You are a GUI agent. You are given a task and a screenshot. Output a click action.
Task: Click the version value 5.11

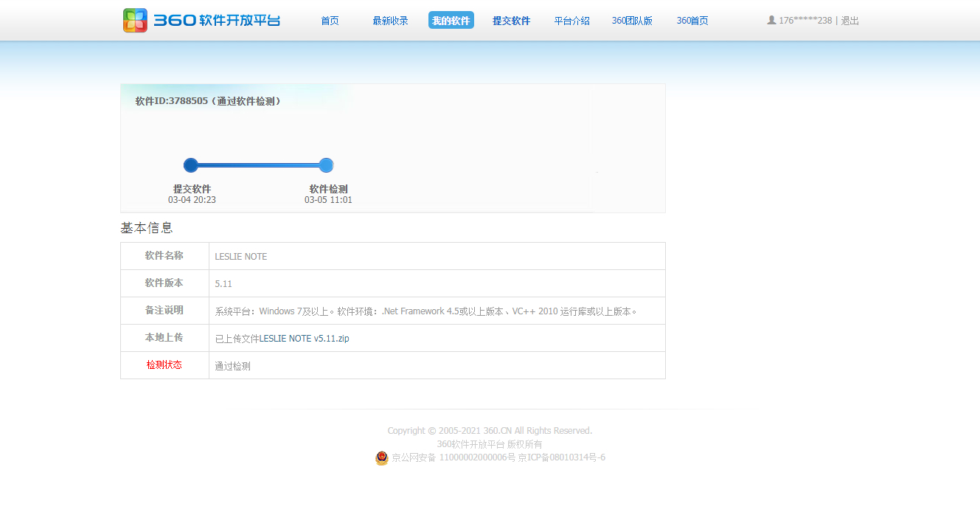pyautogui.click(x=223, y=284)
